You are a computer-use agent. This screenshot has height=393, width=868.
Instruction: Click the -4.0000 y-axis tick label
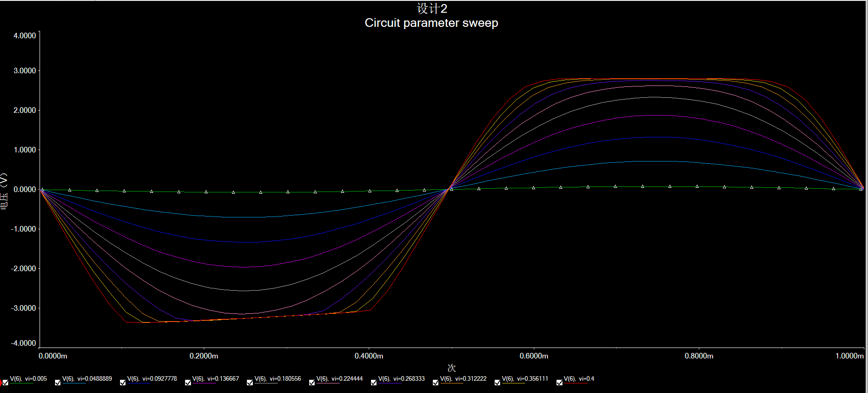point(23,343)
